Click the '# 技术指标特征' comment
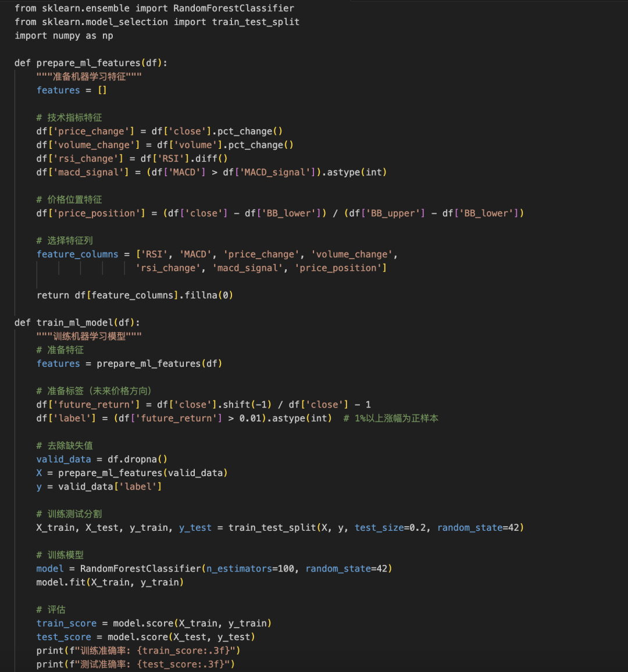 [x=69, y=117]
